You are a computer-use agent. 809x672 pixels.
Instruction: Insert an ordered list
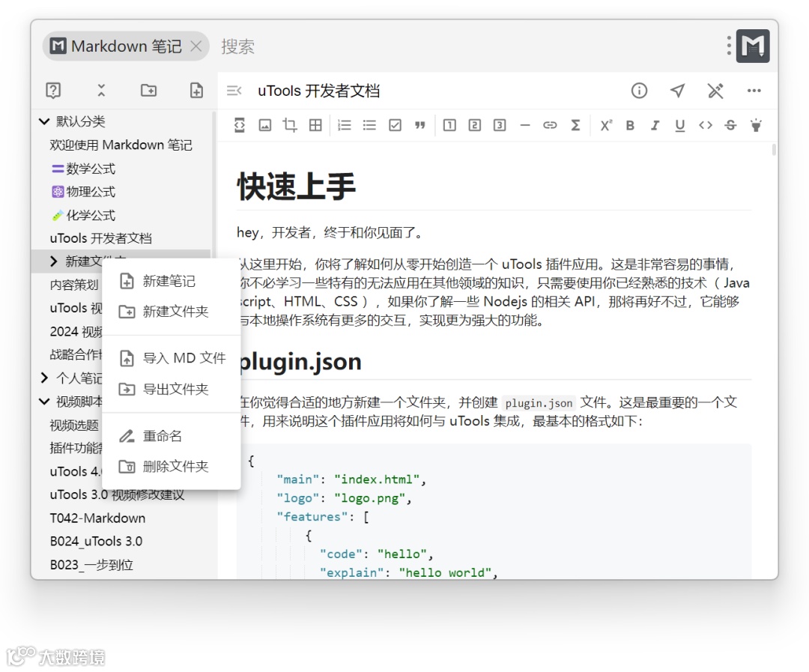click(x=344, y=125)
